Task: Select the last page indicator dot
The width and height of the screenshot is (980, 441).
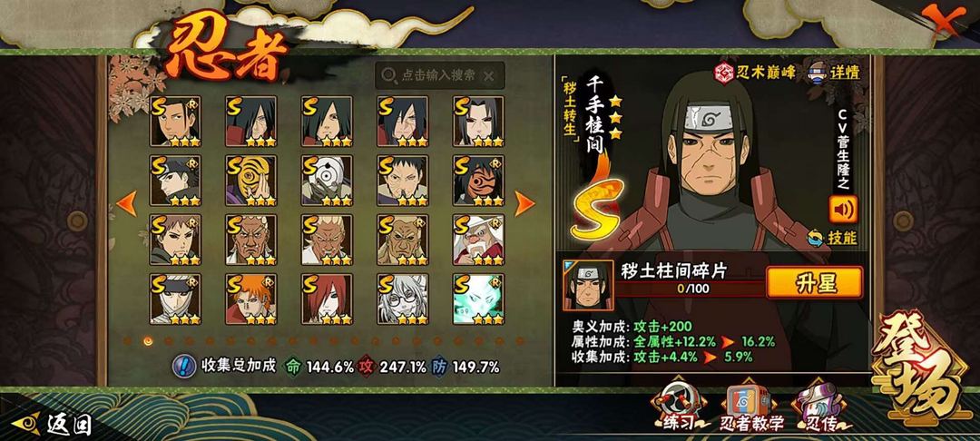Action: 519,341
